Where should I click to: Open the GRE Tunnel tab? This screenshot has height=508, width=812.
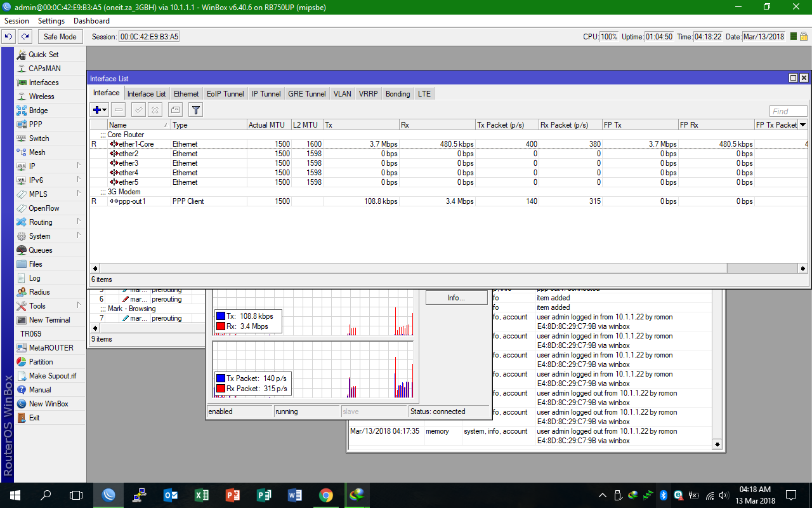click(307, 94)
